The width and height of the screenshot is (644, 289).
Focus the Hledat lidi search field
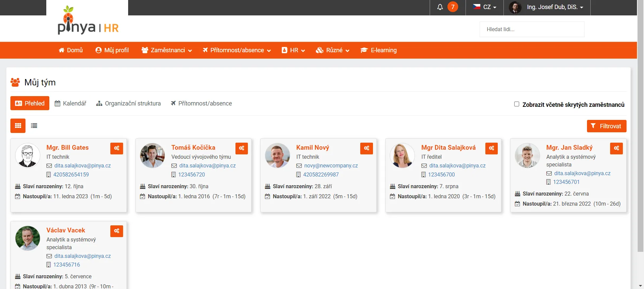(532, 29)
